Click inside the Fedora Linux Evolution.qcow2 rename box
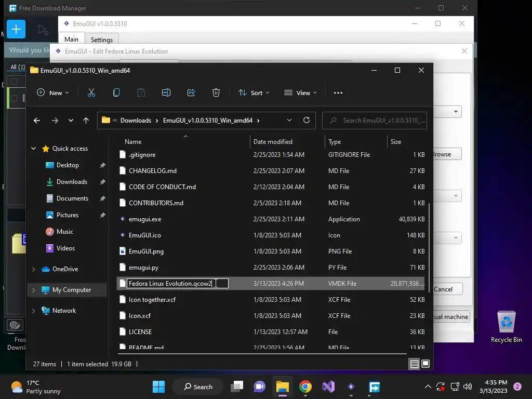 point(178,283)
